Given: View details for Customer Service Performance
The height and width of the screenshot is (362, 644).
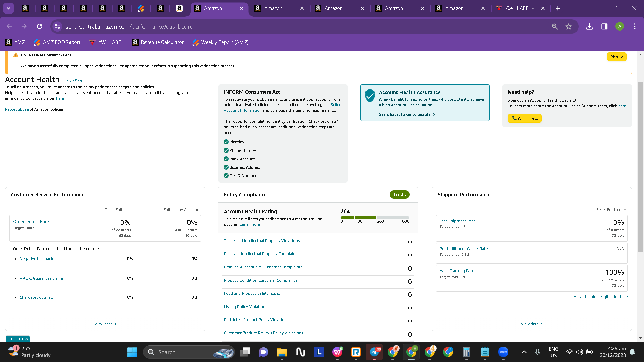Looking at the screenshot, I should tap(105, 324).
